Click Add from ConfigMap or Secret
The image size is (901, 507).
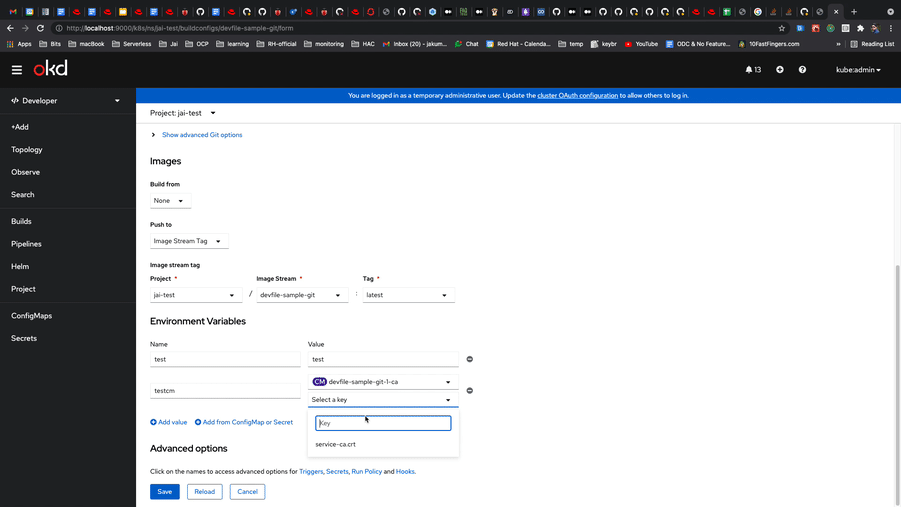click(244, 422)
